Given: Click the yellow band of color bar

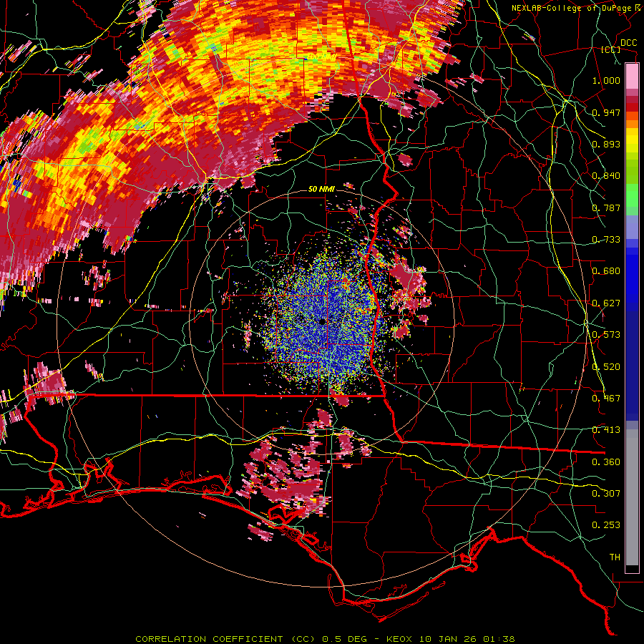Looking at the screenshot, I should point(632,140).
